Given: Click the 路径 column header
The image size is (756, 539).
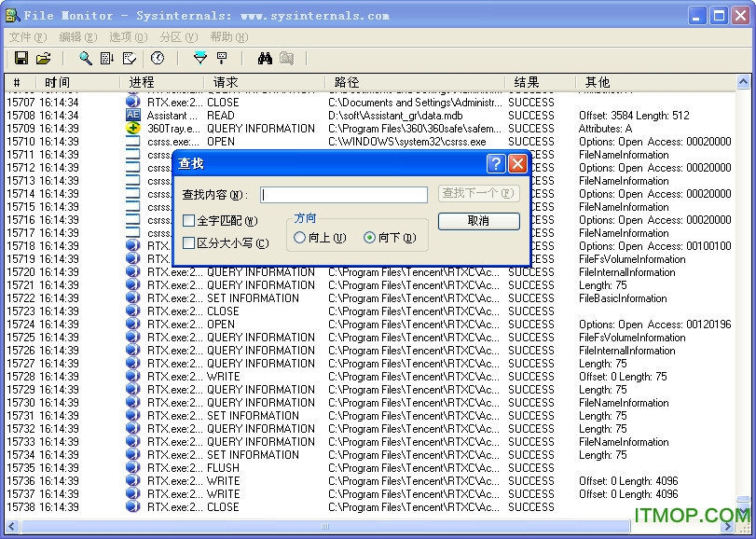Looking at the screenshot, I should pyautogui.click(x=415, y=82).
